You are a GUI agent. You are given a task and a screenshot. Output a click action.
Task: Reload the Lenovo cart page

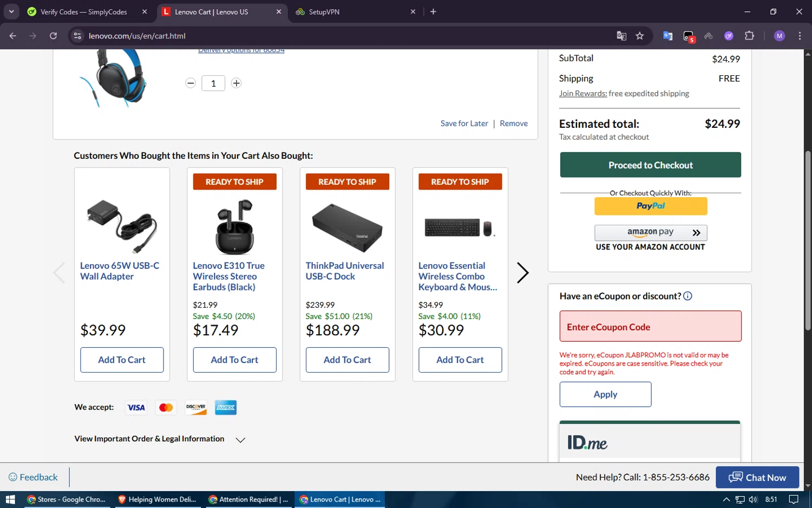(x=53, y=36)
